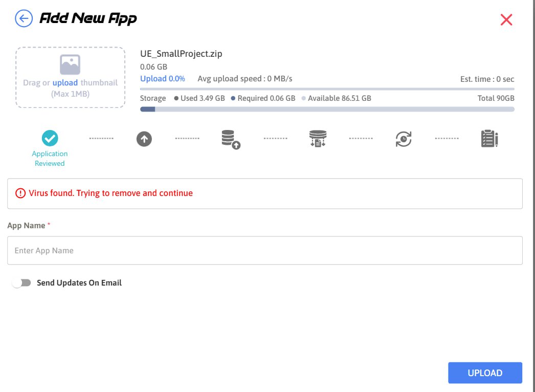Image resolution: width=535 pixels, height=392 pixels.
Task: Focus the Enter App Name field
Action: (x=264, y=251)
